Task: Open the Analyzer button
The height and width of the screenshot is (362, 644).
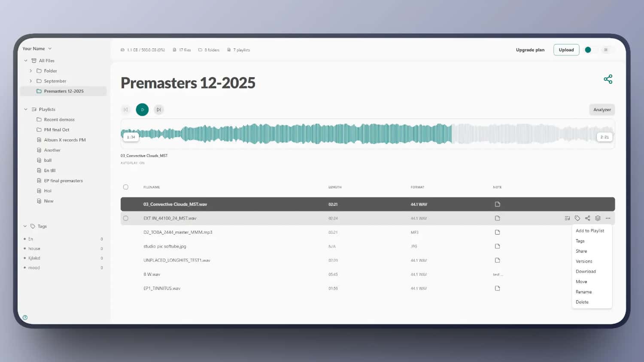Action: point(601,110)
